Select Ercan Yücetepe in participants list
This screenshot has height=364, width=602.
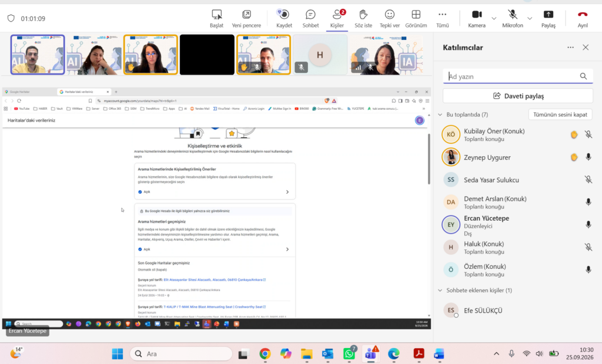pyautogui.click(x=517, y=225)
